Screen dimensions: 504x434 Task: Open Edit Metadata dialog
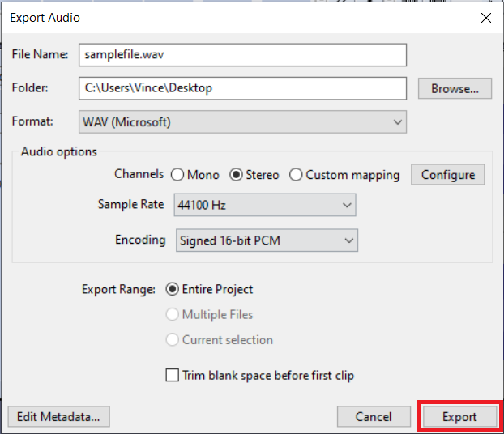pos(59,417)
